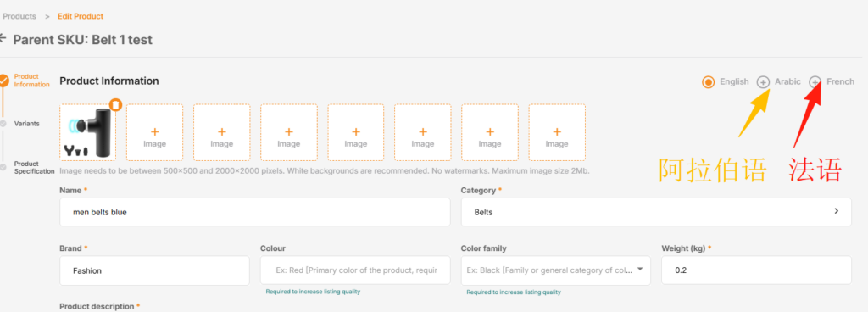Screen dimensions: 868x312
Task: Open the uploaded massage gun product thumbnail
Action: click(87, 133)
